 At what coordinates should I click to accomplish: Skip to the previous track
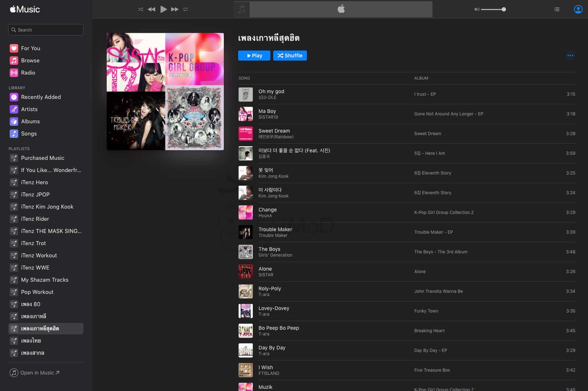click(x=151, y=9)
